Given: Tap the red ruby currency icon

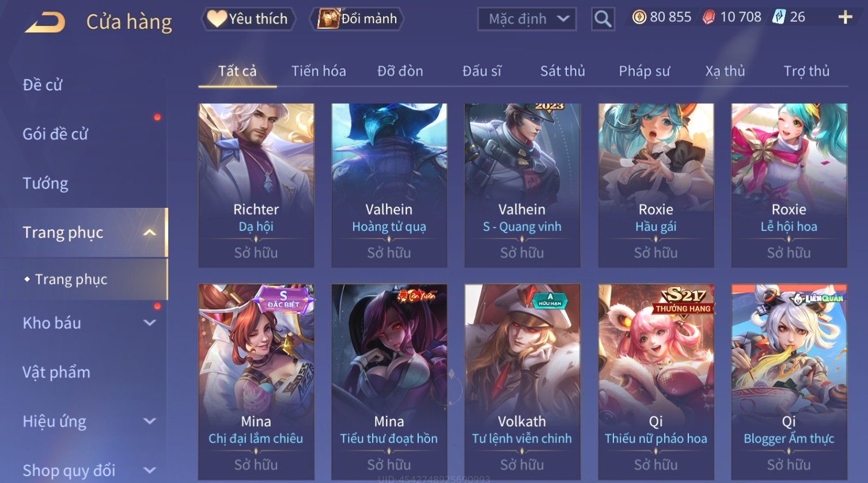Looking at the screenshot, I should pos(708,17).
